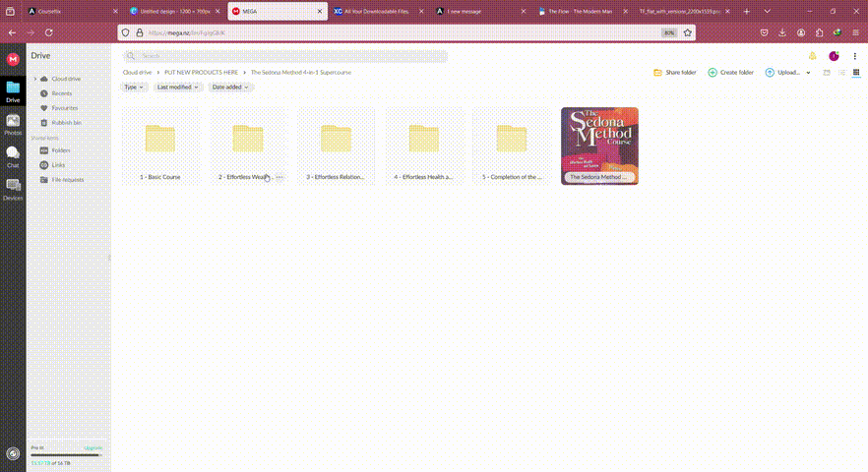Close the MEGA browser tab
Viewport: 868px width, 472px height.
point(320,11)
